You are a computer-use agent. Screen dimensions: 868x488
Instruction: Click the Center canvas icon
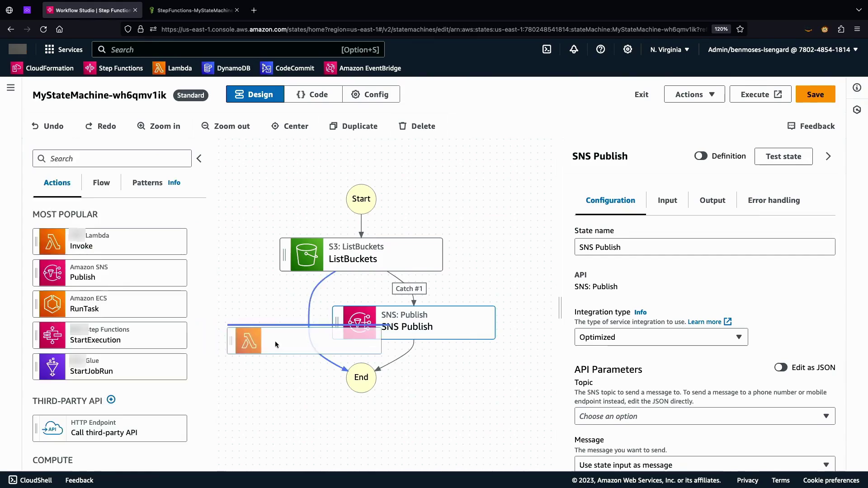275,126
